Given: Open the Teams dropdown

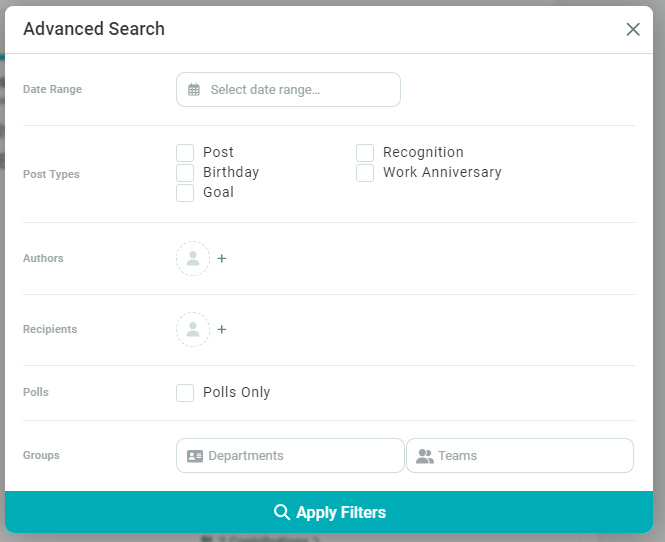Looking at the screenshot, I should pos(520,456).
